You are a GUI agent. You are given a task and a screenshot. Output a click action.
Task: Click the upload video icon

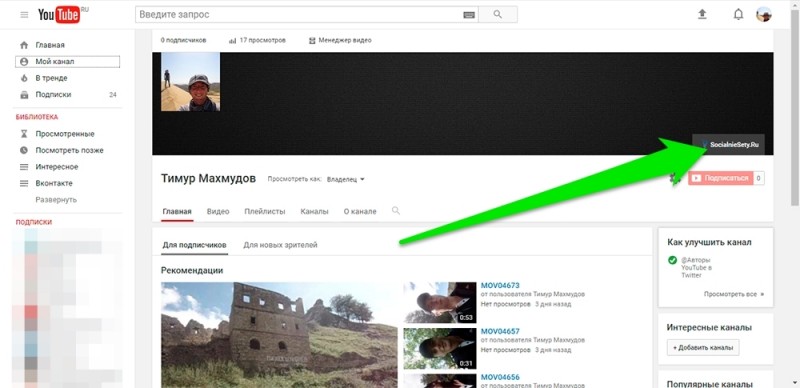(x=703, y=14)
